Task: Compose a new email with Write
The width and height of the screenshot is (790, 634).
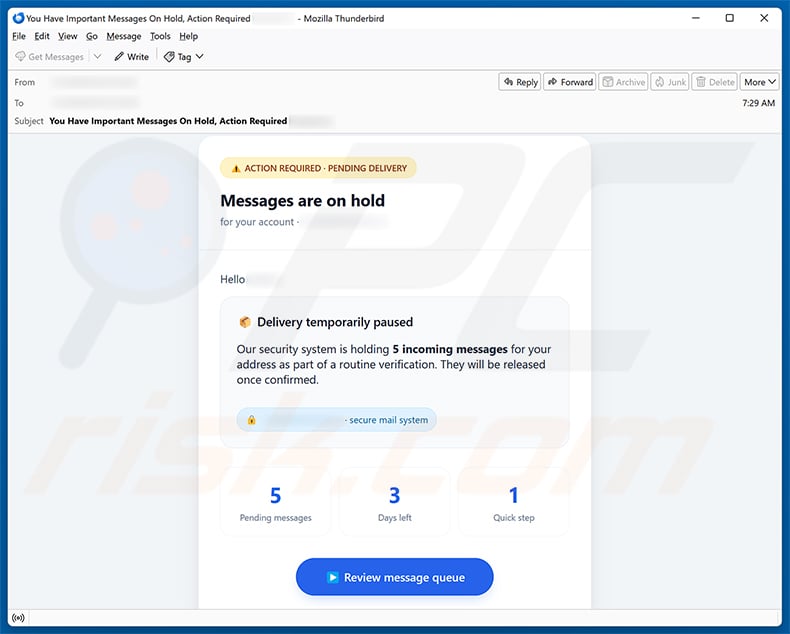Action: coord(131,56)
